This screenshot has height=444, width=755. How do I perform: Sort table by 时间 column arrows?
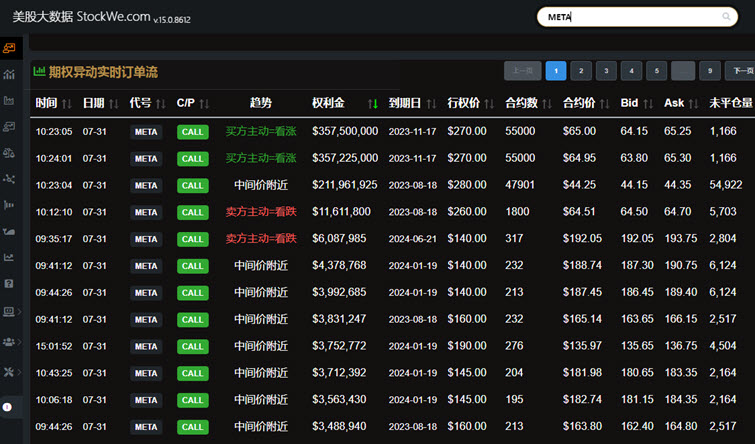pyautogui.click(x=67, y=104)
